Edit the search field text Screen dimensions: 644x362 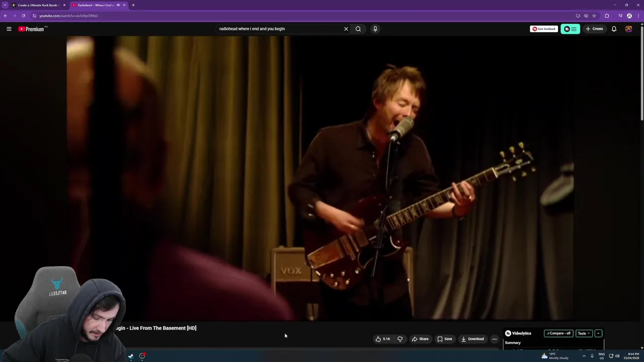pyautogui.click(x=279, y=29)
